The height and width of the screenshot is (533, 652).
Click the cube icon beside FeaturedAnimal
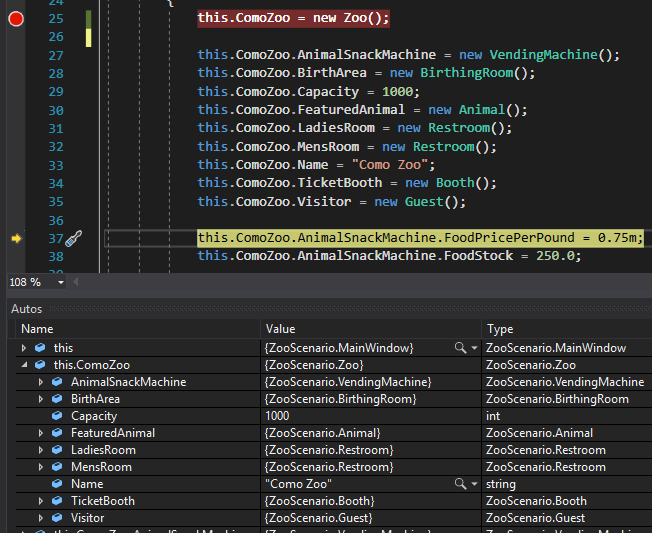click(57, 433)
